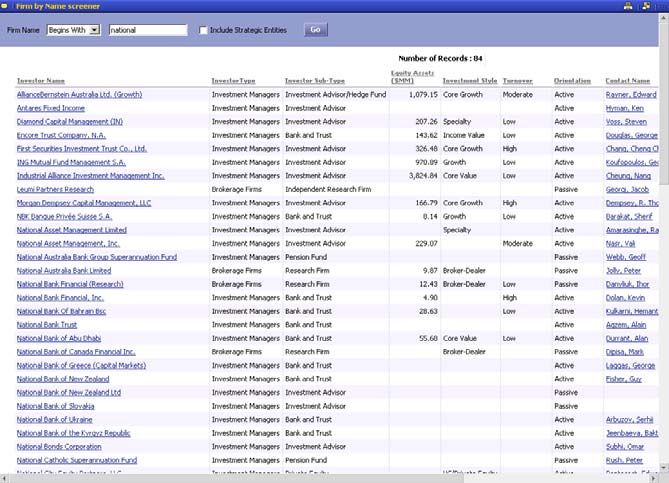Open Leumi Partners Research link
The image size is (669, 483).
coord(55,189)
